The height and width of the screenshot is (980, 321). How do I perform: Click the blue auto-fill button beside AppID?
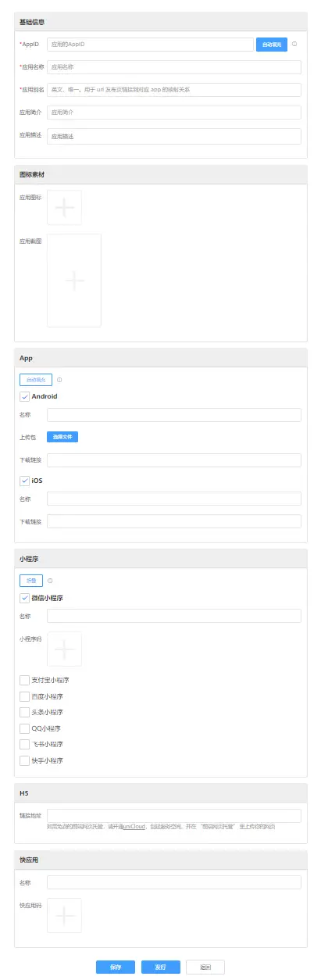coord(272,45)
